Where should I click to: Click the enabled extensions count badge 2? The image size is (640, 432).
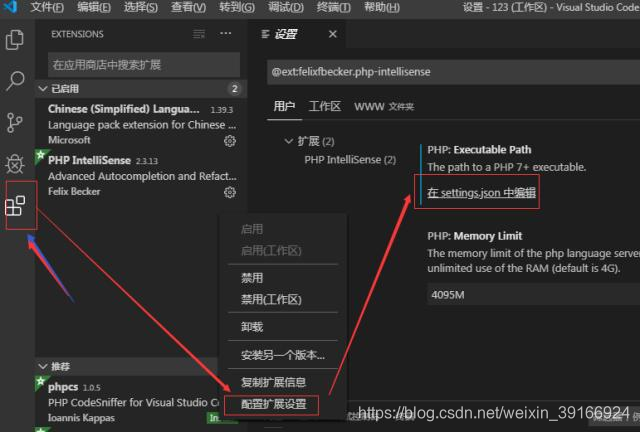(234, 89)
